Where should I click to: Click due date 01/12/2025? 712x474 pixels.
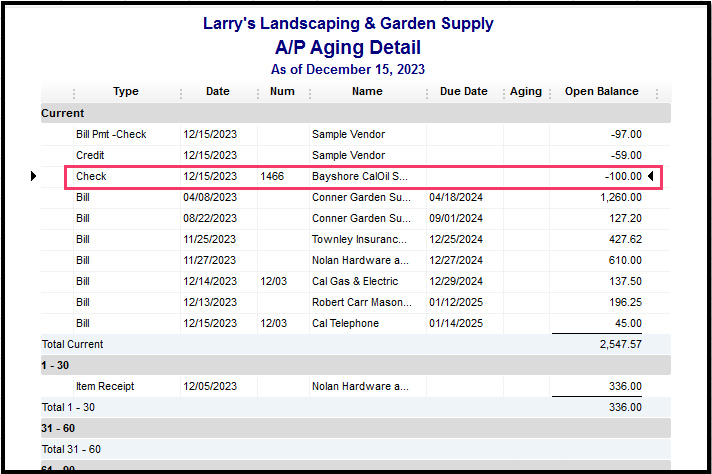point(456,302)
